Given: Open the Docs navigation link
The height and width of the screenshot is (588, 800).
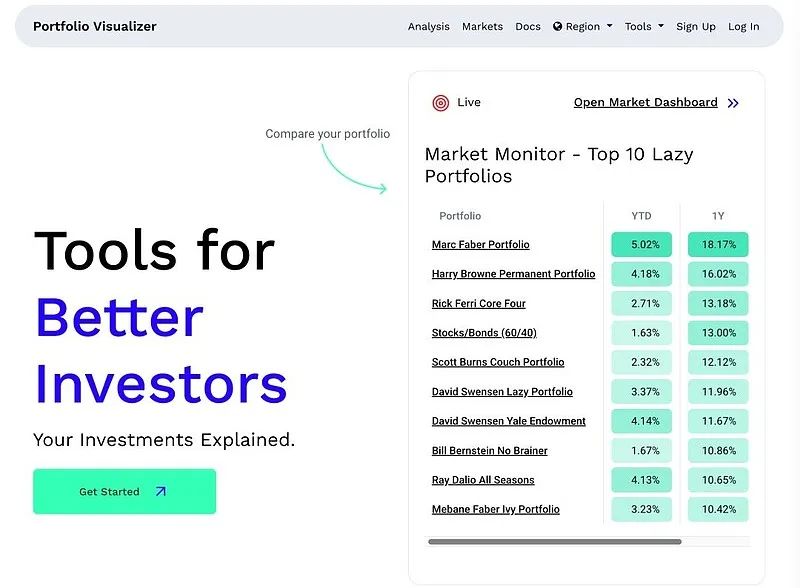Looking at the screenshot, I should point(528,27).
